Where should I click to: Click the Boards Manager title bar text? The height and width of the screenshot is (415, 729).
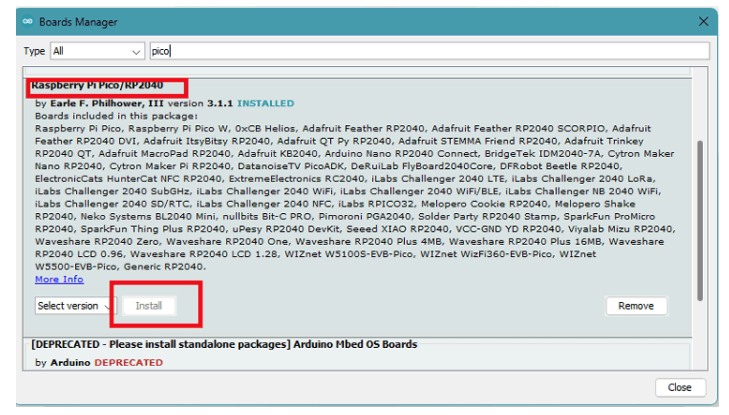pyautogui.click(x=78, y=22)
